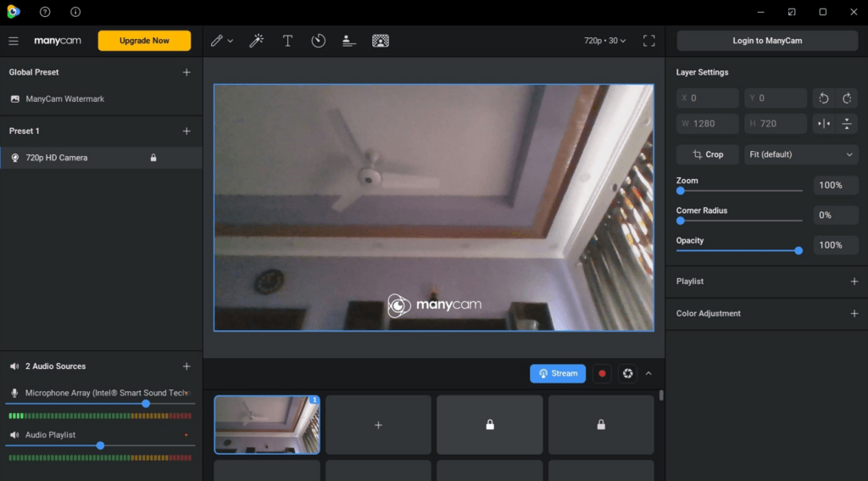Open the Timer clock tool

(x=319, y=41)
